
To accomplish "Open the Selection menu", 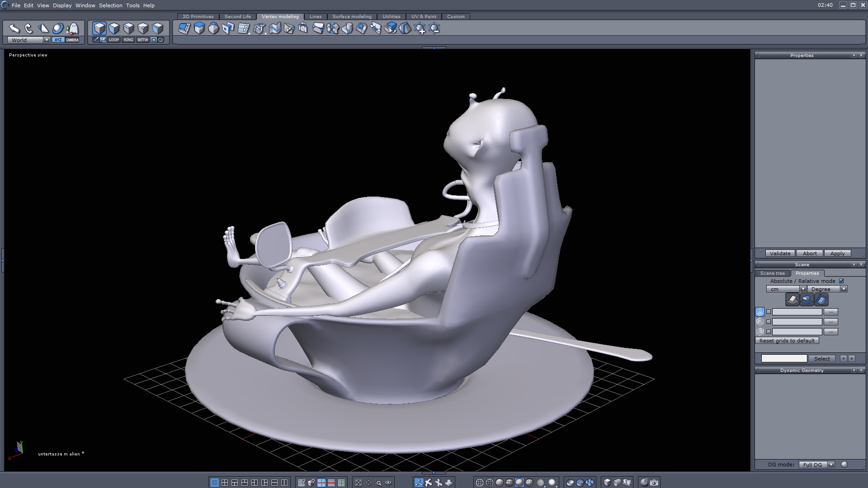I will coord(110,5).
